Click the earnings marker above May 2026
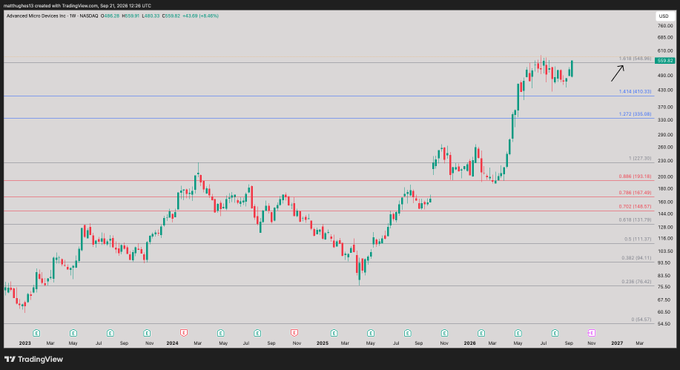 (x=518, y=333)
